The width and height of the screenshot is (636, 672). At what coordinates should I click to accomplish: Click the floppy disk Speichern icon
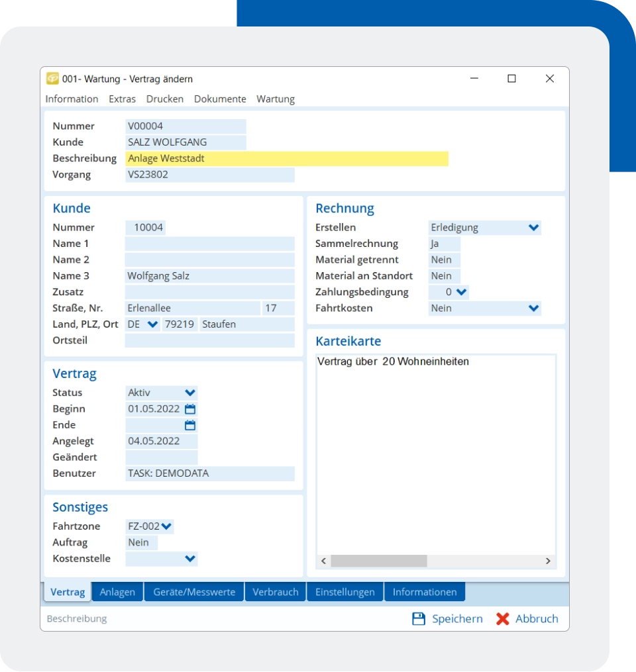coord(419,619)
